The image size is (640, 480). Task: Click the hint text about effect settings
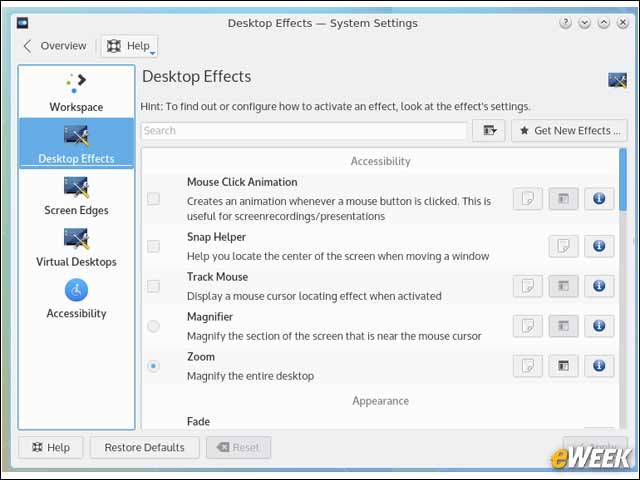click(335, 107)
